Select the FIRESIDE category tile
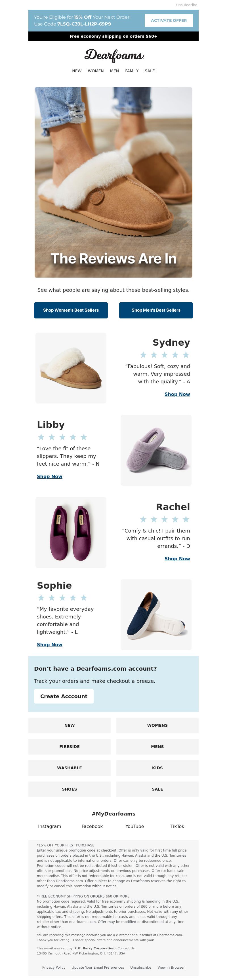Image resolution: width=227 pixels, height=980 pixels. click(x=69, y=746)
